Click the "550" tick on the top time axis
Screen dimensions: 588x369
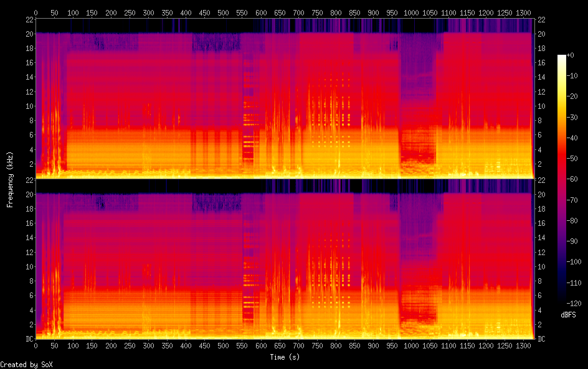[x=242, y=12]
